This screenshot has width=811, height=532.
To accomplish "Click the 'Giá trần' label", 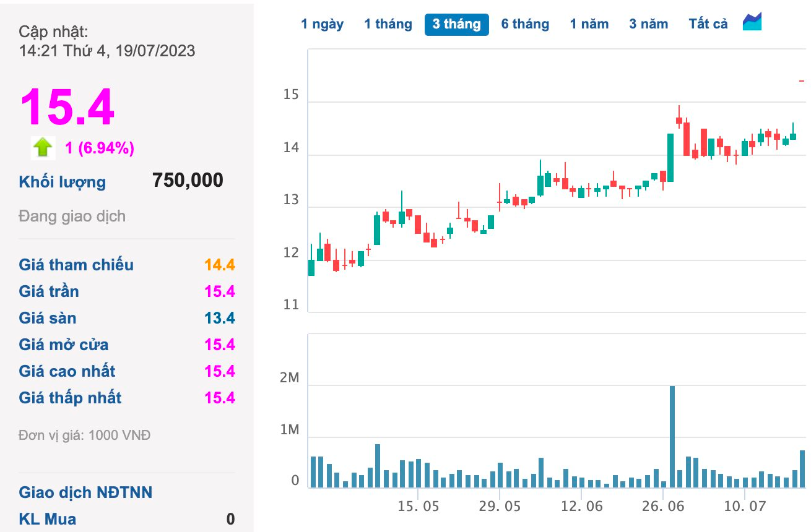I will click(x=49, y=291).
